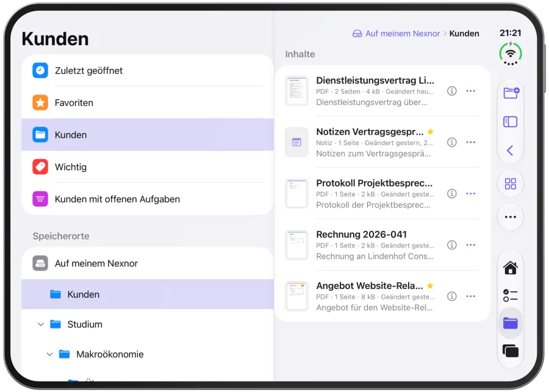The image size is (549, 392).
Task: Open the Studium folder
Action: click(x=148, y=324)
